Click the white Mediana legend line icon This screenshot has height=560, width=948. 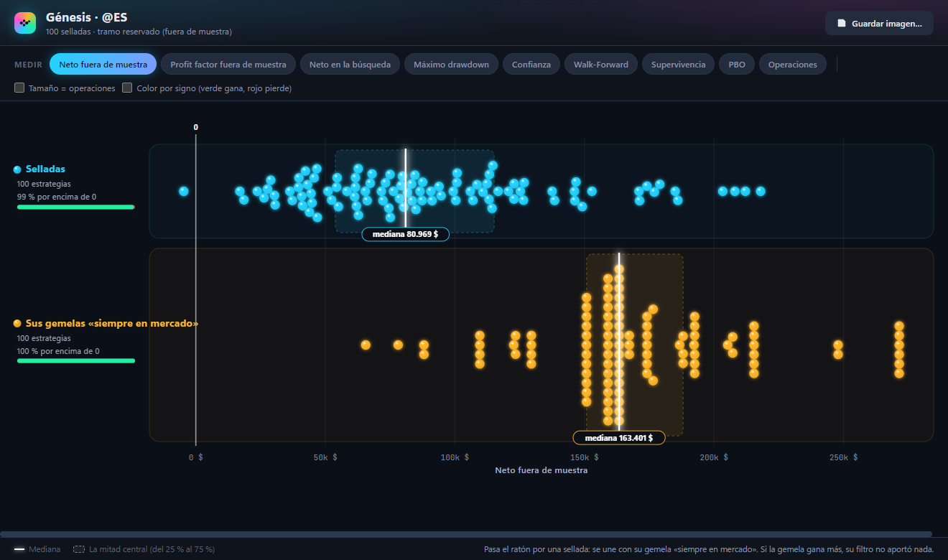pyautogui.click(x=19, y=549)
